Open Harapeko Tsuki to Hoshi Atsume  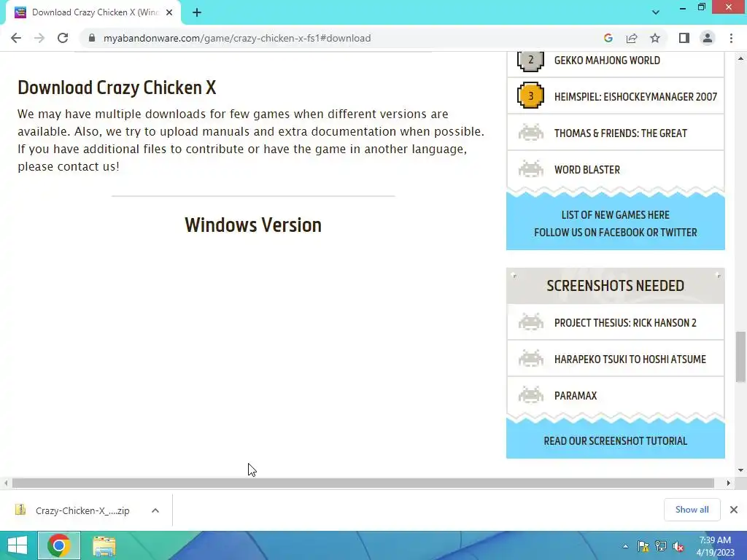click(x=630, y=359)
